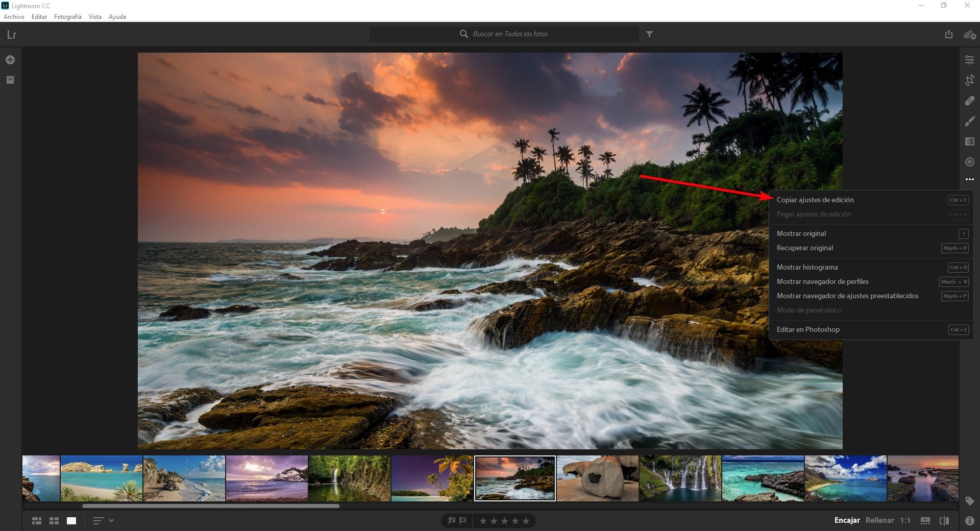The height and width of the screenshot is (531, 980).
Task: Select the Brush adjustment tool
Action: [969, 122]
